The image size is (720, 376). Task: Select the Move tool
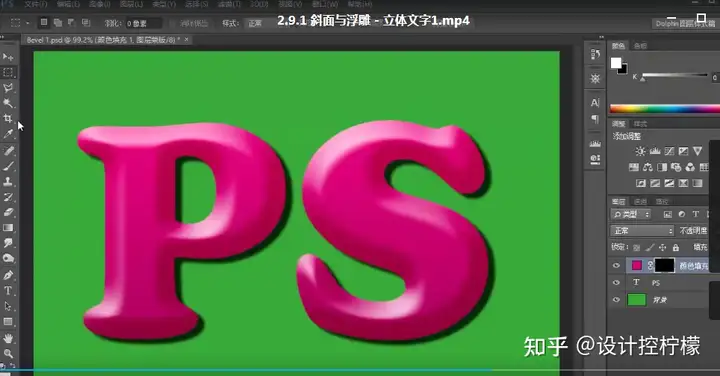click(x=8, y=57)
